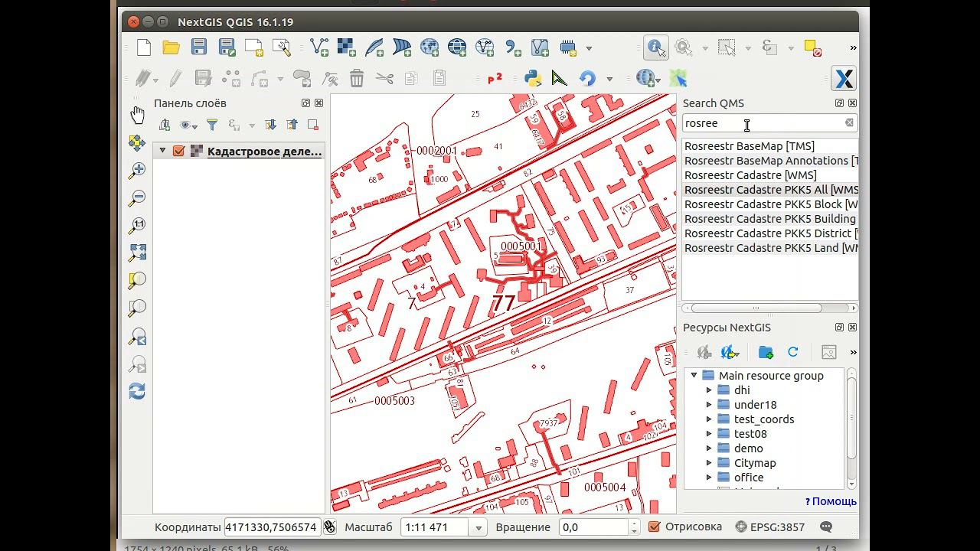
Task: Create a new project with blank page icon
Action: 144,47
